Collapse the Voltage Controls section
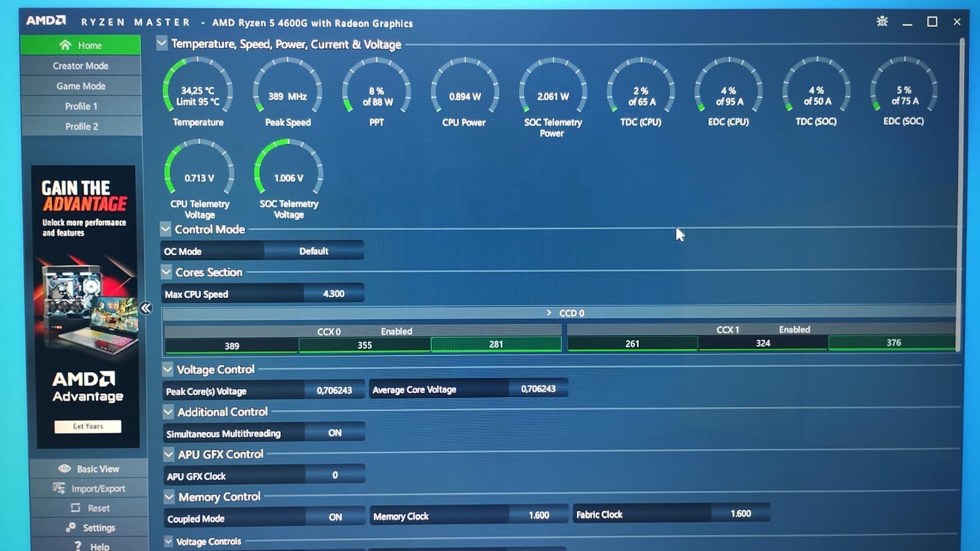980x551 pixels. (x=168, y=541)
